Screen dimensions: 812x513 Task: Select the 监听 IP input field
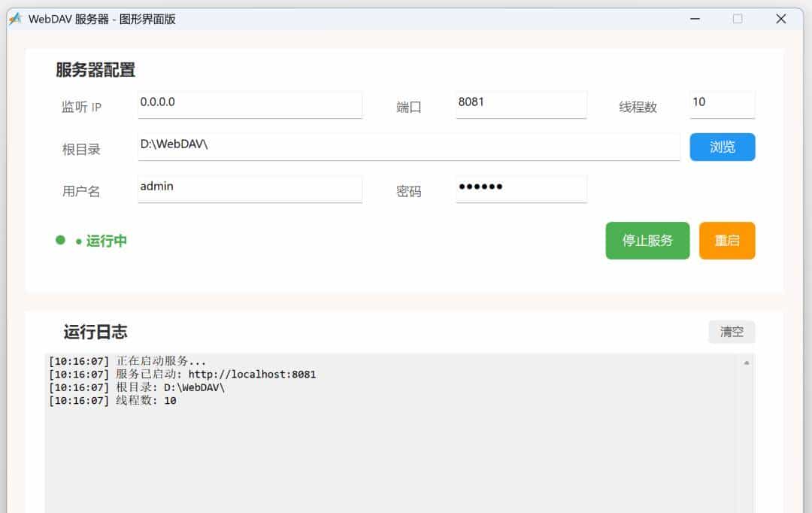pyautogui.click(x=250, y=105)
